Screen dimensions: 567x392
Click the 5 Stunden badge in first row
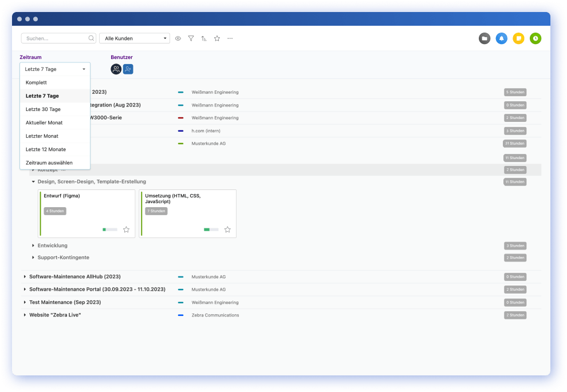coord(515,92)
